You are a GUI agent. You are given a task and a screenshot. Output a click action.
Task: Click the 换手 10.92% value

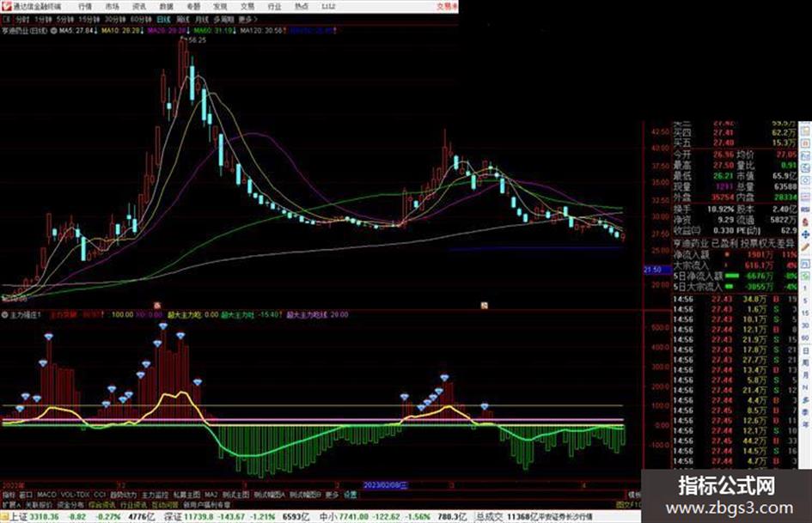[720, 210]
